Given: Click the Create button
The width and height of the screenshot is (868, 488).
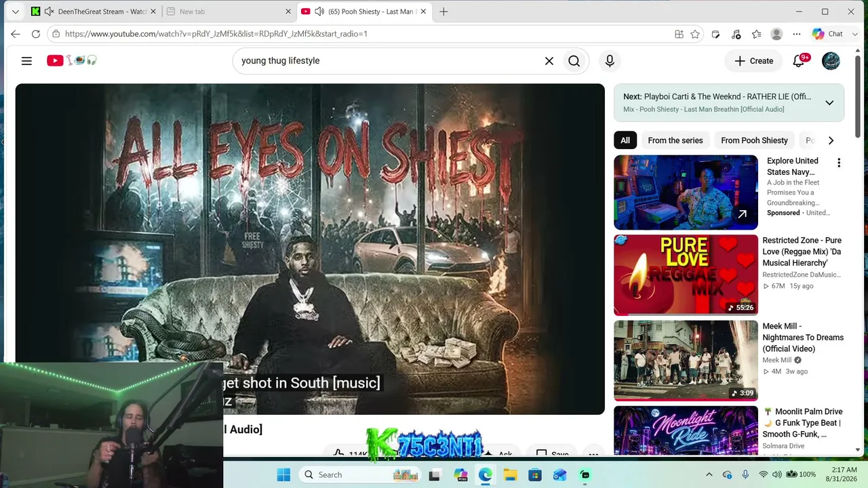Looking at the screenshot, I should pyautogui.click(x=753, y=61).
